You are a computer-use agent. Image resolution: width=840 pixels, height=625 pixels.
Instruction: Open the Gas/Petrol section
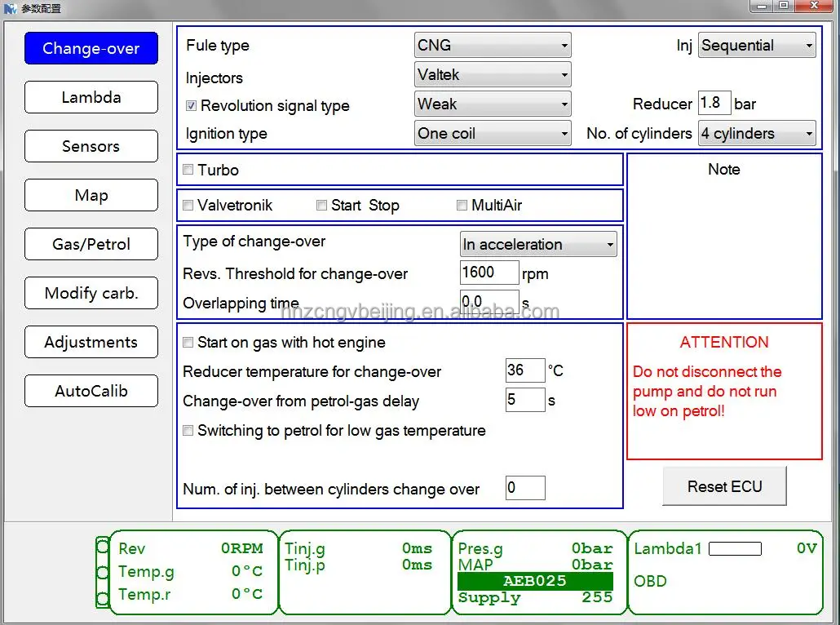pos(91,244)
